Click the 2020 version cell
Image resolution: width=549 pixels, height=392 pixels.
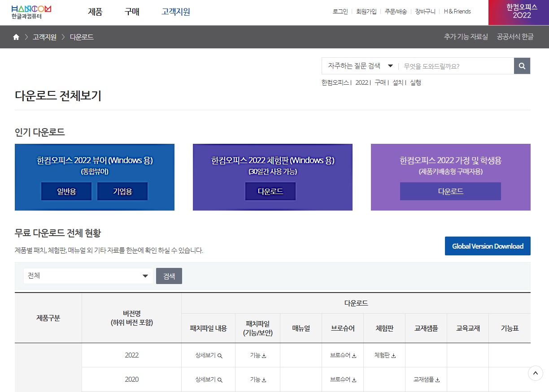(x=132, y=379)
